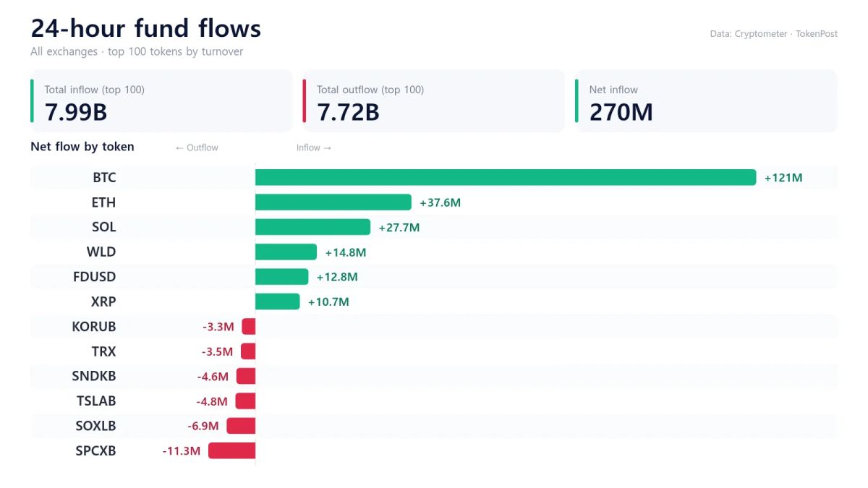The width and height of the screenshot is (868, 488).
Task: Click the -6.9M value
Action: (x=203, y=427)
